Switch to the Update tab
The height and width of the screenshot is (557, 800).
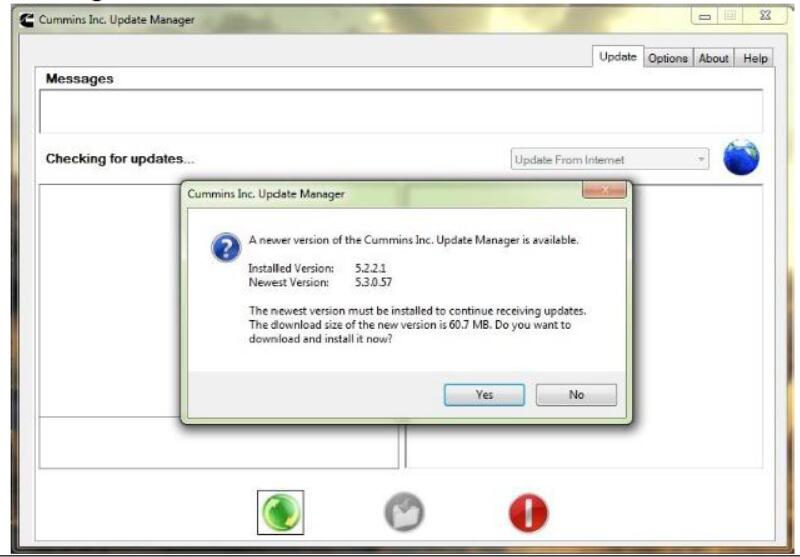617,57
